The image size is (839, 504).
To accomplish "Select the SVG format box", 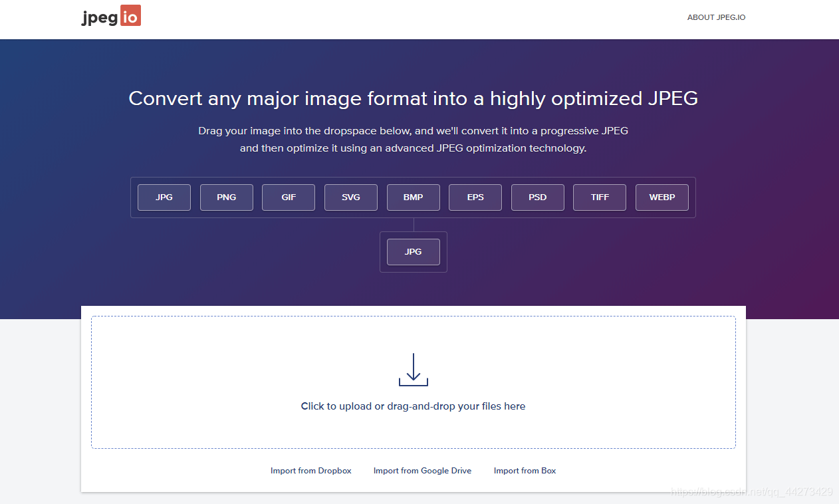I will coord(351,197).
